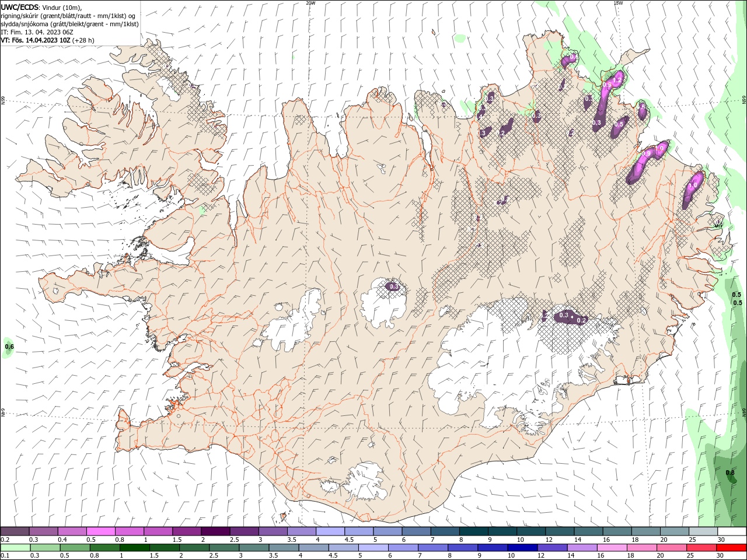The height and width of the screenshot is (560, 747).
Task: Pick the pale grey upper swatch labeled 25
Action: (703, 531)
